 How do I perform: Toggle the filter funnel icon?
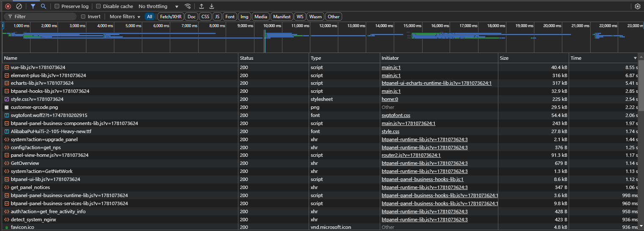tap(33, 6)
